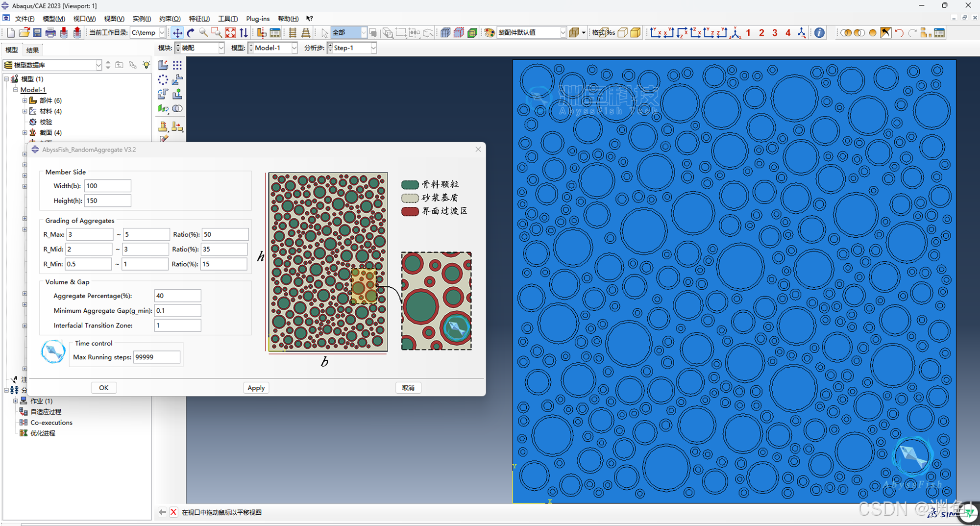
Task: Click the Translate Instance icon in toolbox
Action: [x=177, y=79]
